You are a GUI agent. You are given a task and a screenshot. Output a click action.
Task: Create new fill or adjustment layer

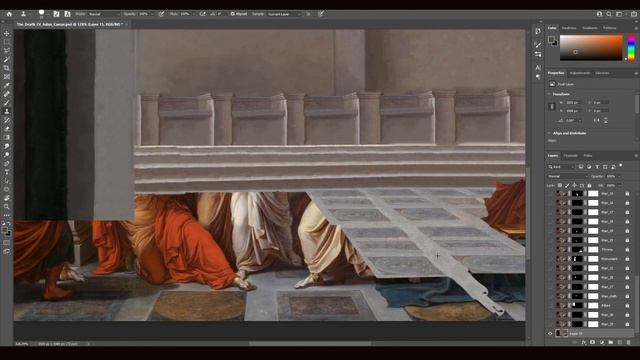click(602, 342)
